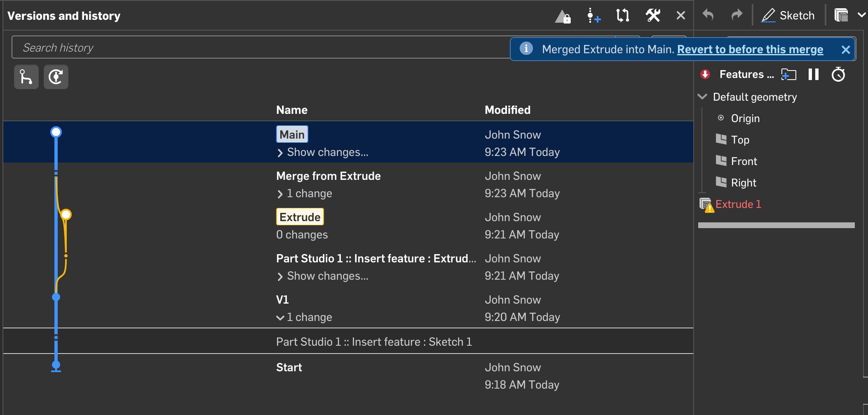Click the Sketch button

pos(788,15)
